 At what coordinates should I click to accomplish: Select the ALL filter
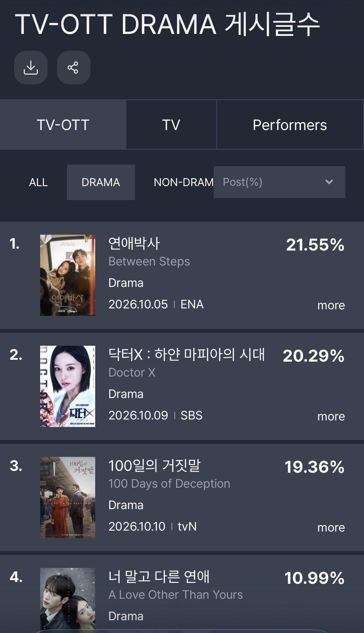point(38,182)
